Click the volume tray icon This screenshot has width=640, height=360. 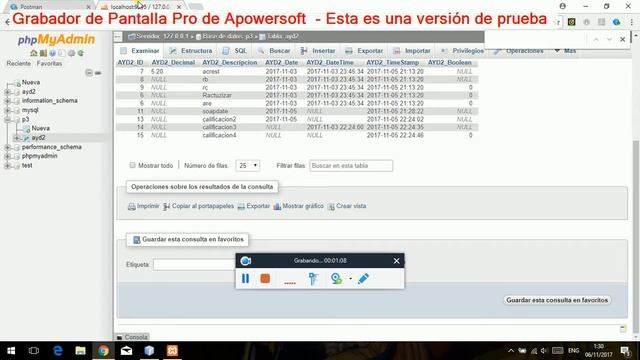[x=544, y=351]
